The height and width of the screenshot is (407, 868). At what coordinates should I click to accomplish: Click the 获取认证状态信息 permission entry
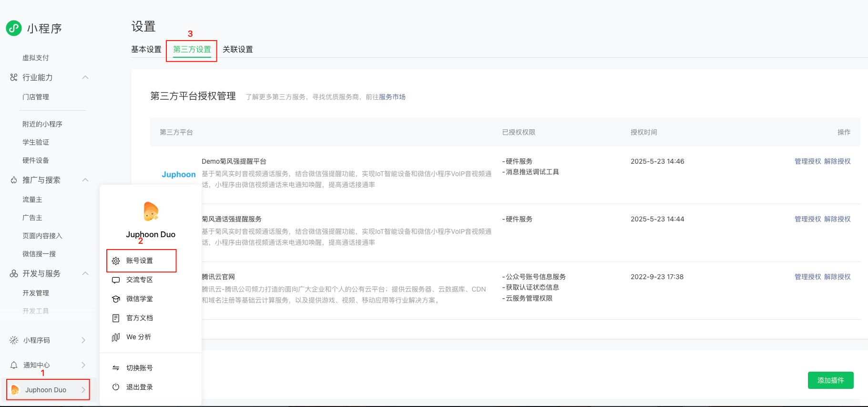tap(531, 287)
